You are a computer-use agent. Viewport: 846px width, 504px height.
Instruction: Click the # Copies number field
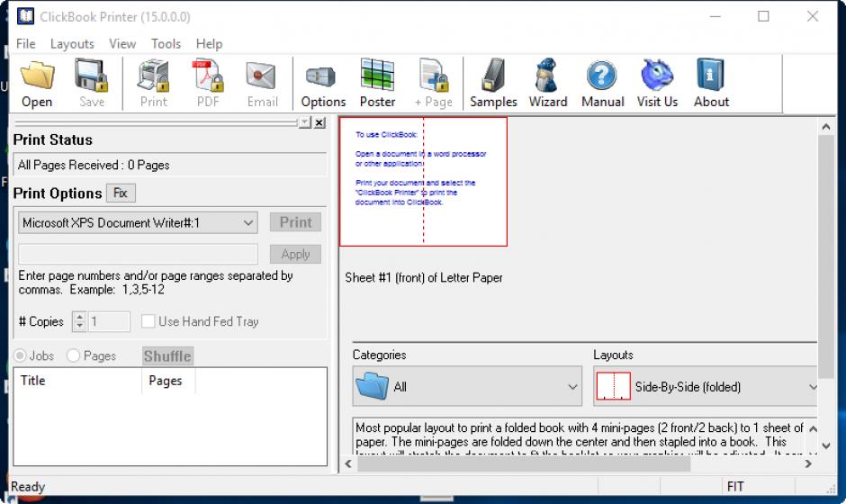coord(108,321)
